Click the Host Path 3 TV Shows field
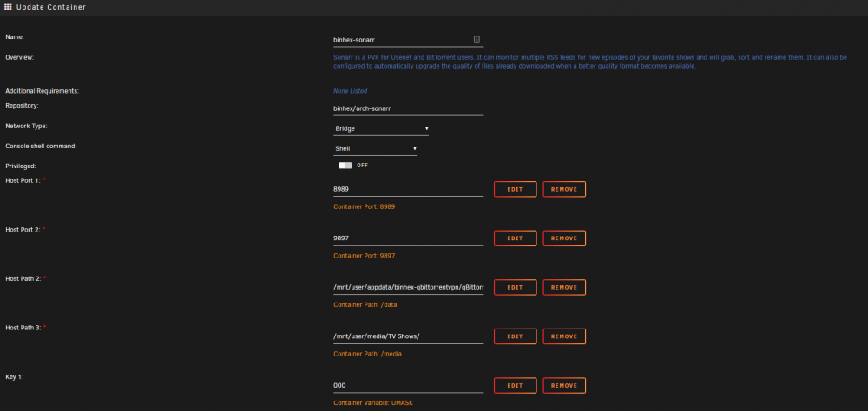 (x=409, y=336)
